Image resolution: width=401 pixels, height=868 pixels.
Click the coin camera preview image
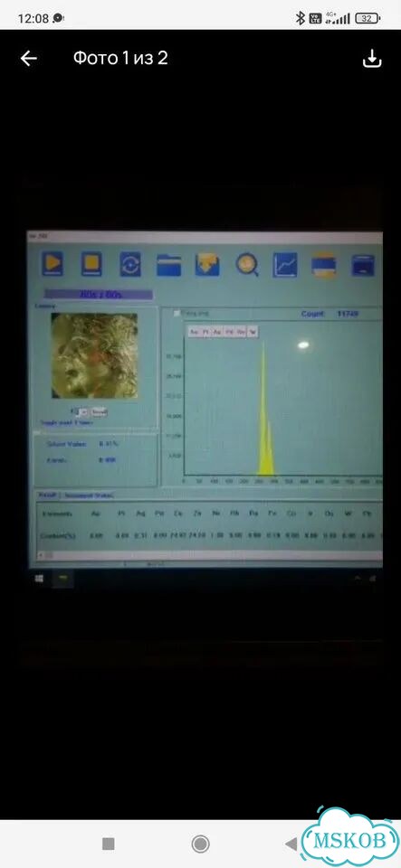pyautogui.click(x=94, y=355)
